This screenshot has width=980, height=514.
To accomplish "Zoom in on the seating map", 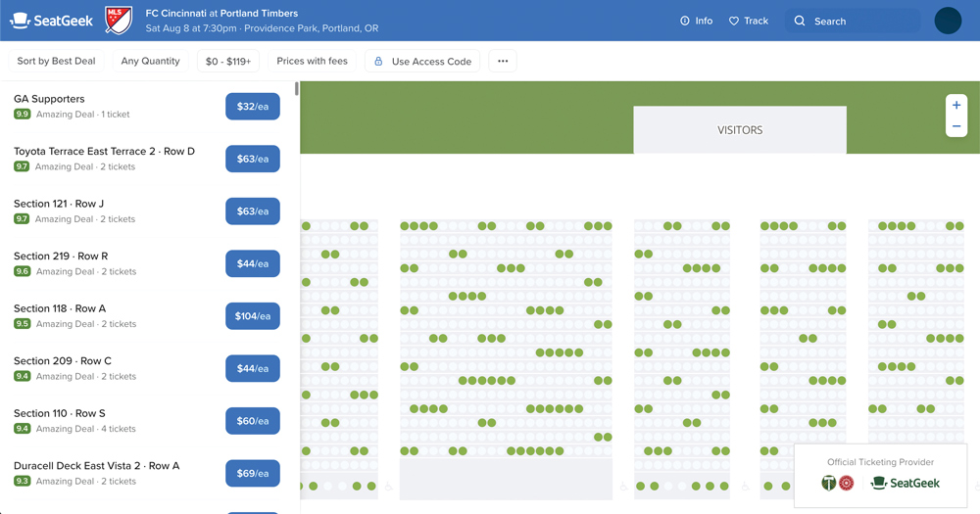I will tap(956, 106).
